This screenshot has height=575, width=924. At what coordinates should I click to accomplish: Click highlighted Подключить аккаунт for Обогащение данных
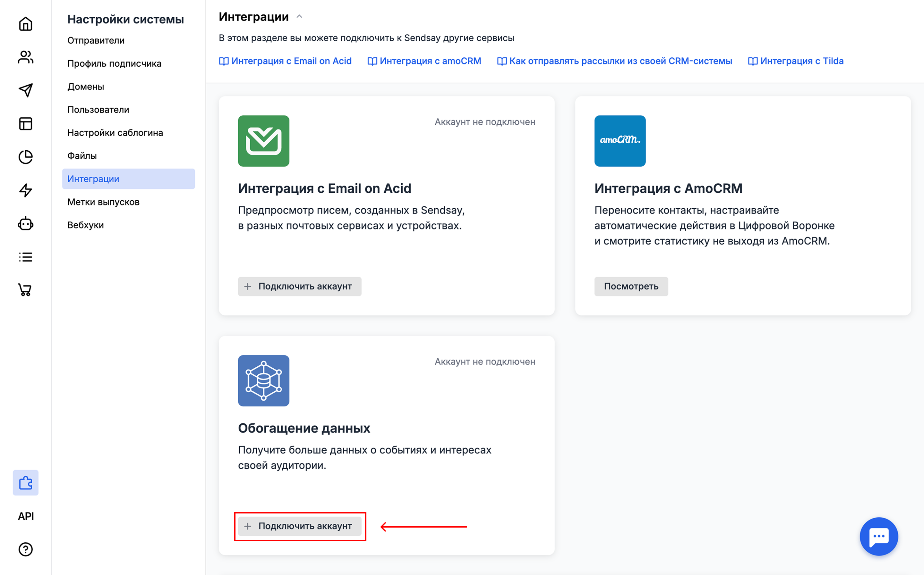(300, 526)
